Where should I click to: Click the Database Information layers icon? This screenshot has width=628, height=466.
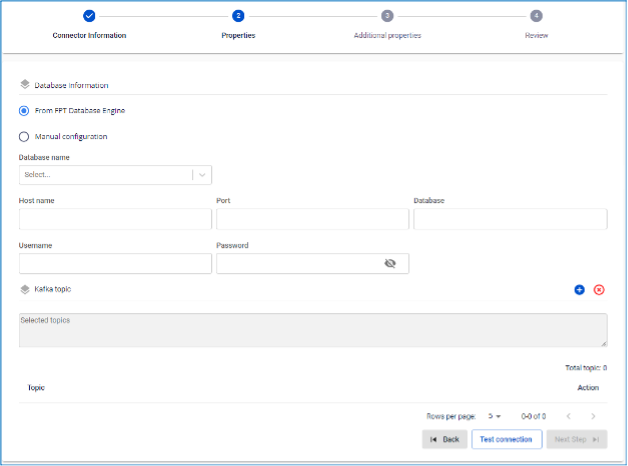(25, 84)
